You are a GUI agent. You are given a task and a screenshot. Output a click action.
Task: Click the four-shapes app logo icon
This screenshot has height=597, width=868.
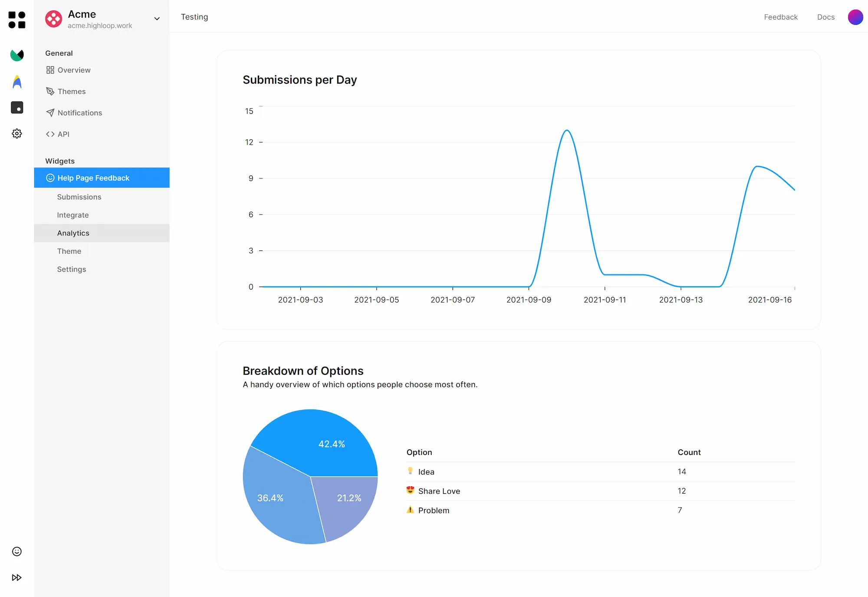click(17, 20)
